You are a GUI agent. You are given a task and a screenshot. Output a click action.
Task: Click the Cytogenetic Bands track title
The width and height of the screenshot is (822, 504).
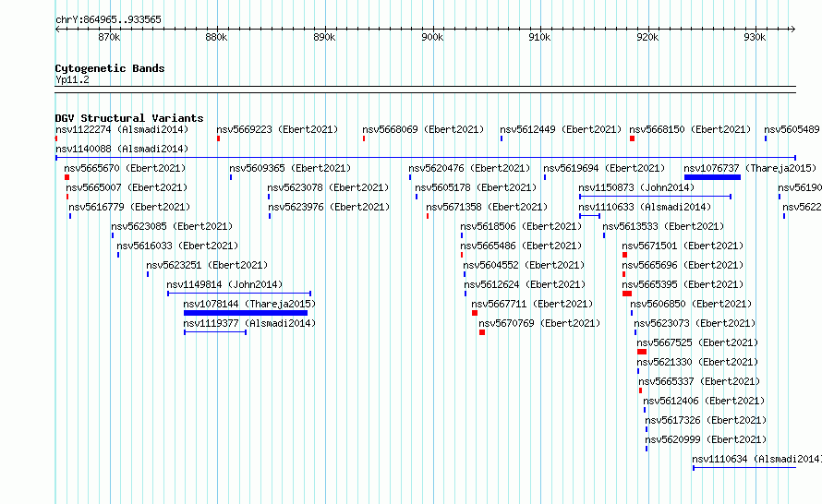[x=110, y=68]
